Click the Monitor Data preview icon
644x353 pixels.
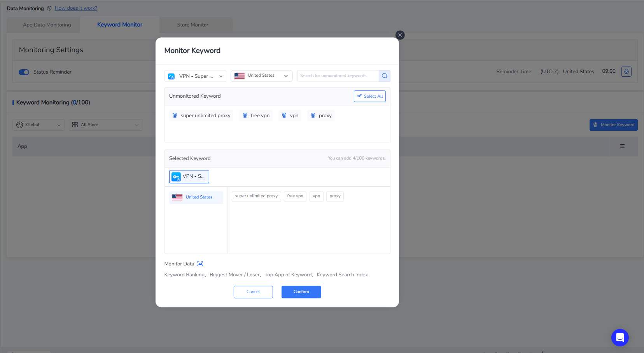[x=200, y=264]
